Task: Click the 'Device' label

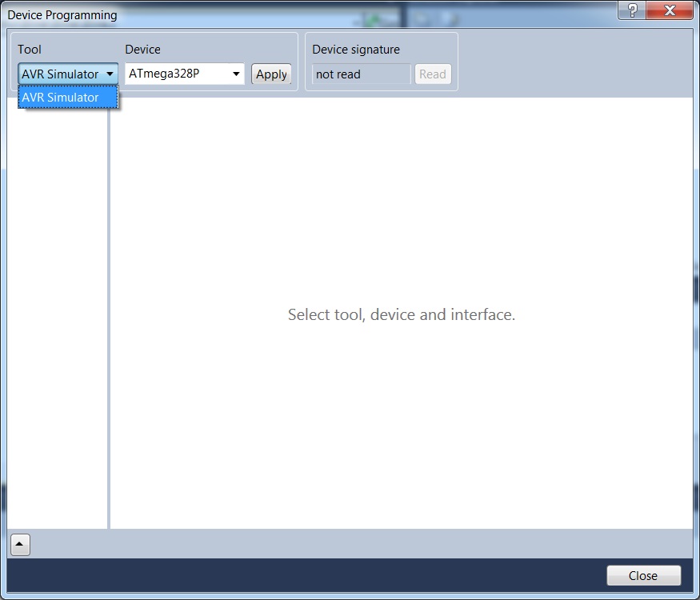Action: (143, 49)
